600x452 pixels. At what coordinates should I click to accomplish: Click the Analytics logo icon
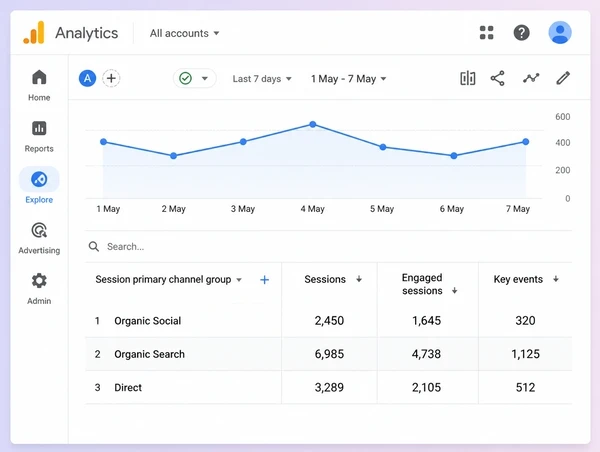34,33
